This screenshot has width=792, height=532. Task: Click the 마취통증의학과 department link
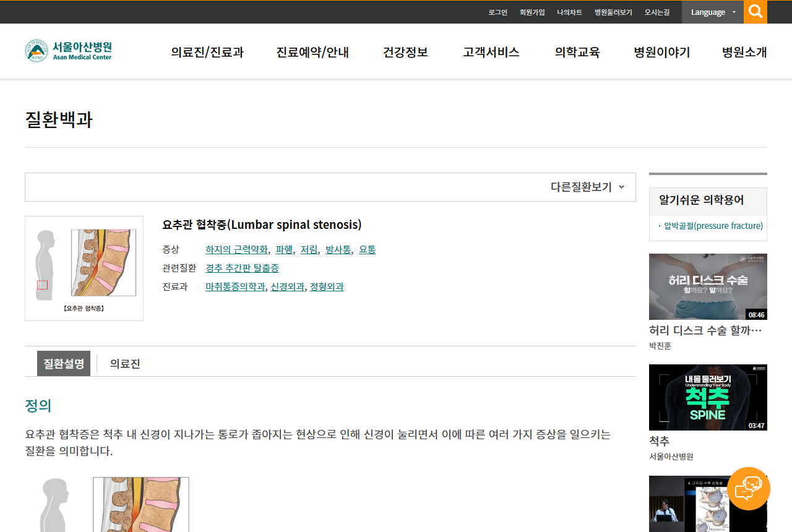(x=235, y=286)
